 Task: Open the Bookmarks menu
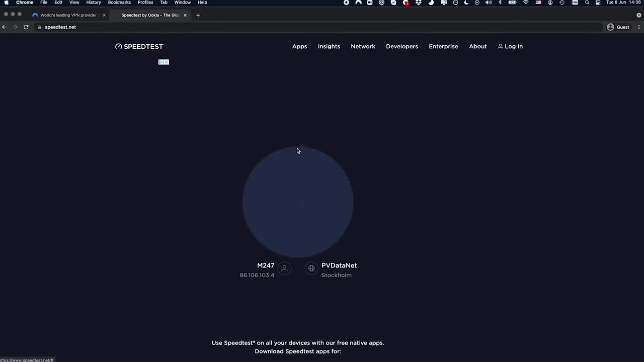pos(119,3)
